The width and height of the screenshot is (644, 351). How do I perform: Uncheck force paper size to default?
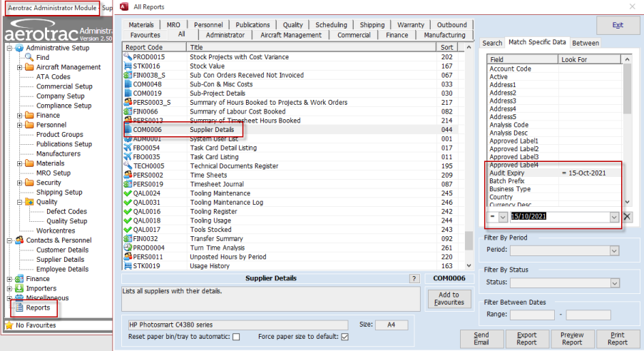344,337
